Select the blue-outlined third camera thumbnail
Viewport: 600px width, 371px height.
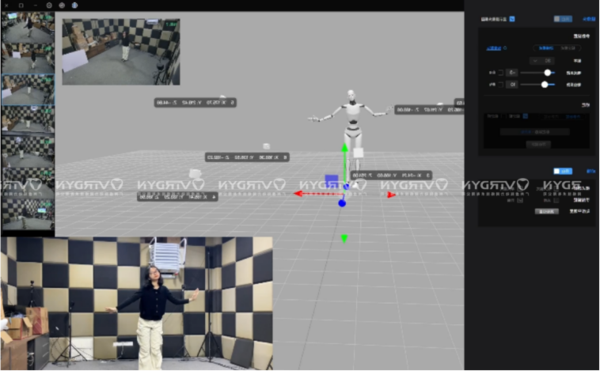[28, 89]
